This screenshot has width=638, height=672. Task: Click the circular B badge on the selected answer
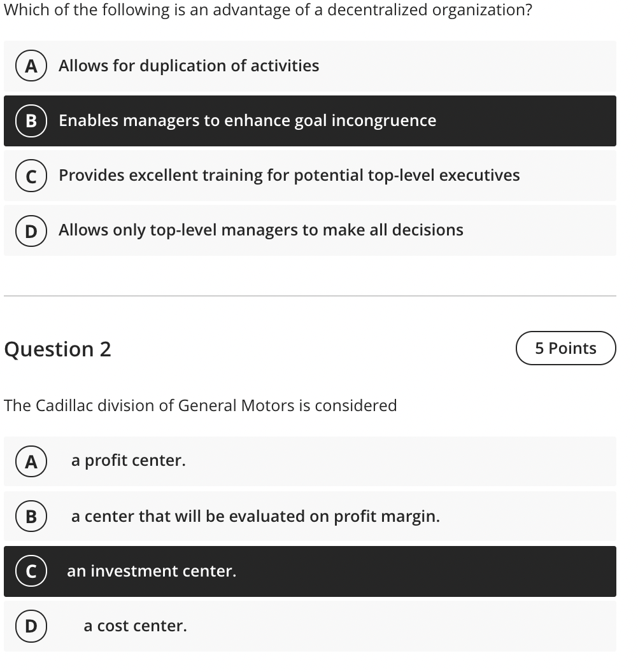(x=30, y=120)
